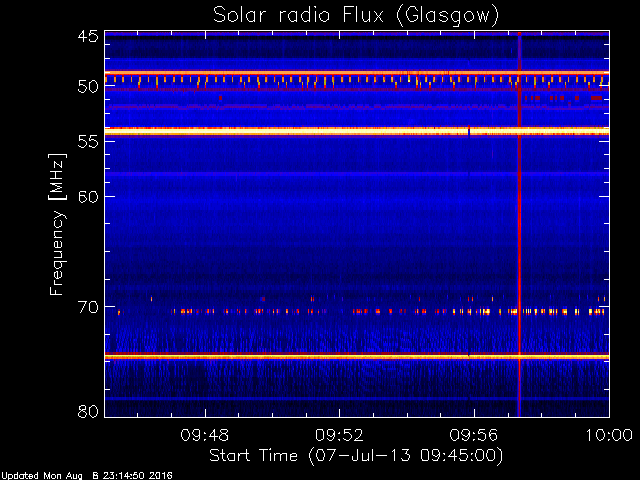Click the time tick label "10:00"

tap(609, 435)
